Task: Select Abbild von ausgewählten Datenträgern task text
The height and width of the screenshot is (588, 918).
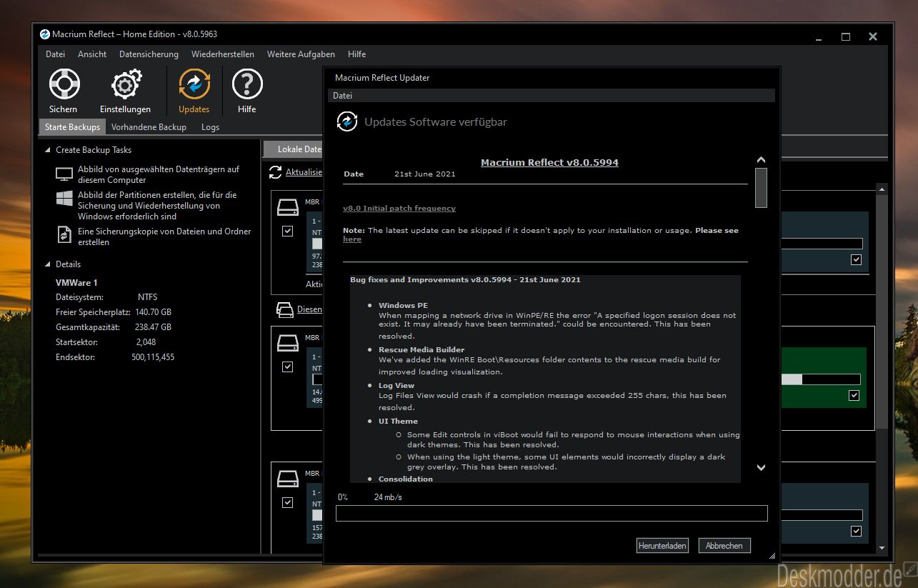Action: tap(159, 174)
